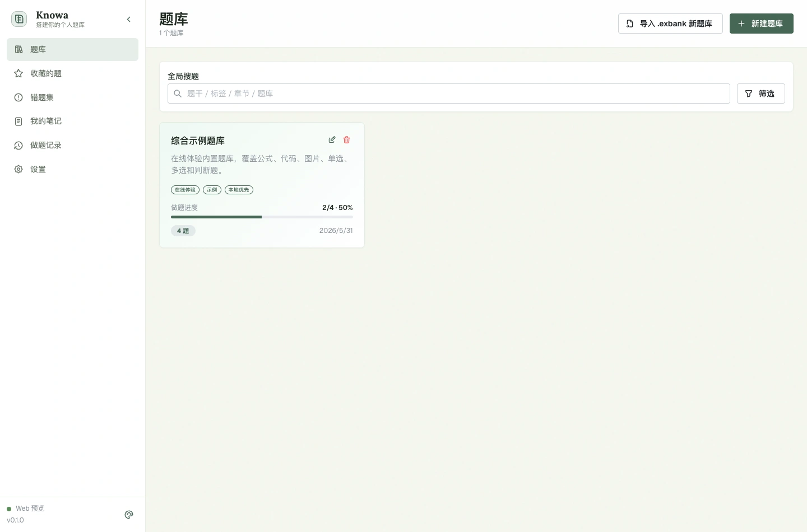Click the 导入 .exbank 新题库 button
Image resolution: width=807 pixels, height=532 pixels.
point(670,24)
